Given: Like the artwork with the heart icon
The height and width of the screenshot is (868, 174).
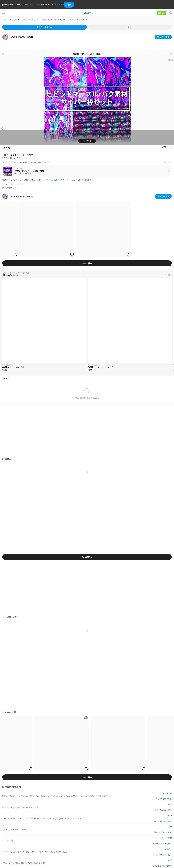Looking at the screenshot, I should click(x=164, y=148).
